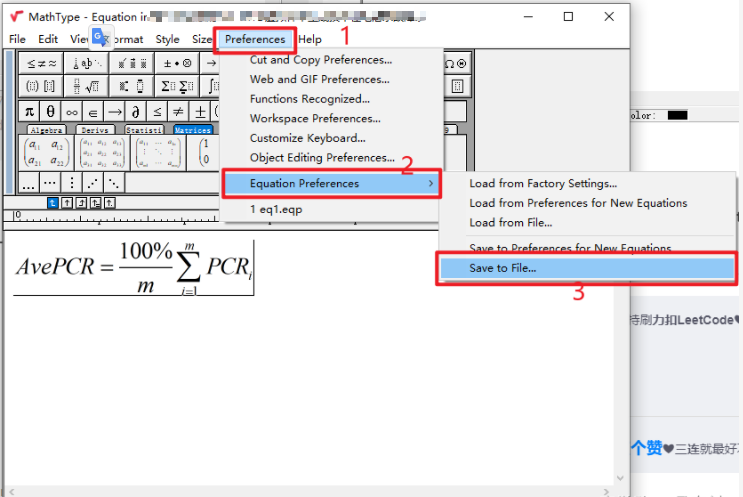743x497 pixels.
Task: Insert the general m×n matrix template
Action: coord(158,153)
